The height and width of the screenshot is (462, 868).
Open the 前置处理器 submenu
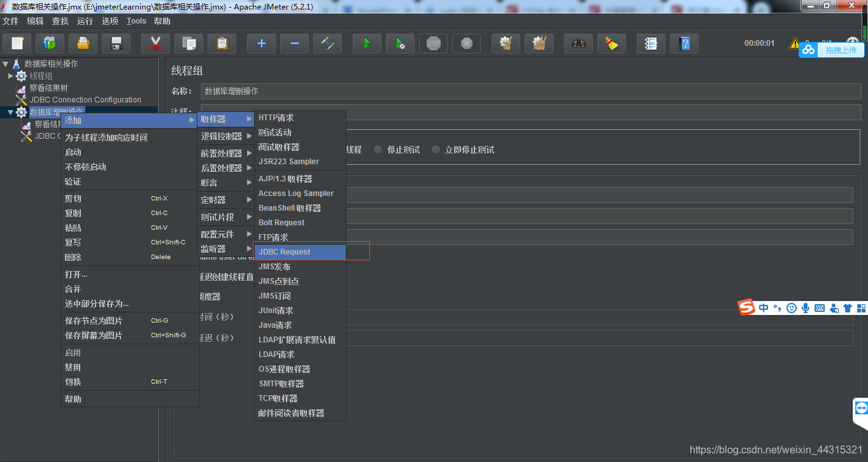click(x=226, y=153)
